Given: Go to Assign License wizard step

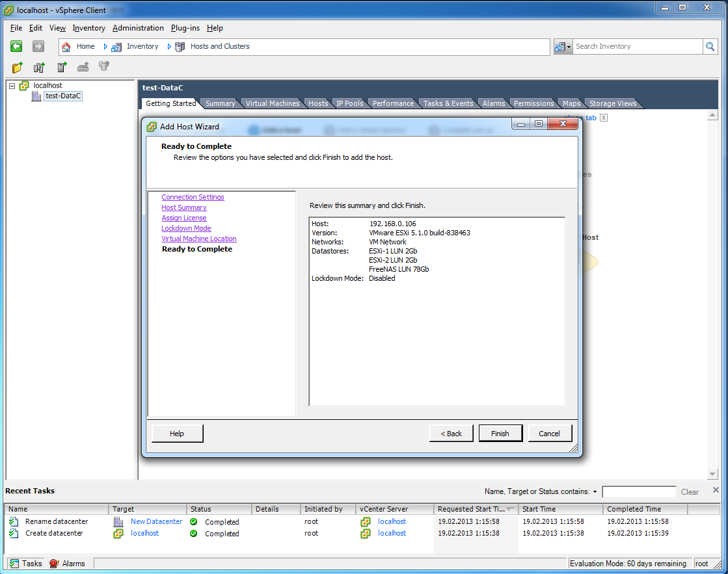Looking at the screenshot, I should pos(184,218).
